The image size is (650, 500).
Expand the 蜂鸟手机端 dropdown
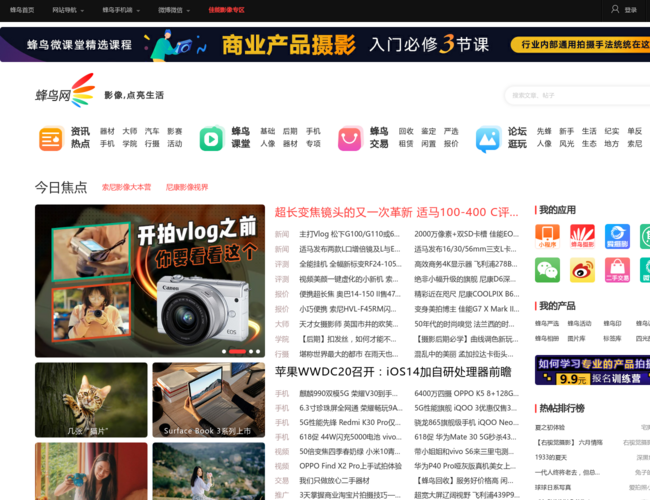118,9
